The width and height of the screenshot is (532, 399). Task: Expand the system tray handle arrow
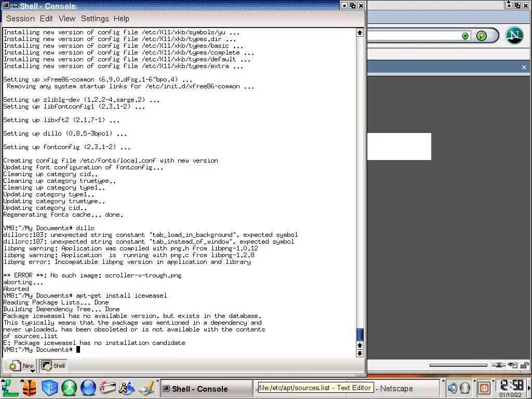[443, 380]
